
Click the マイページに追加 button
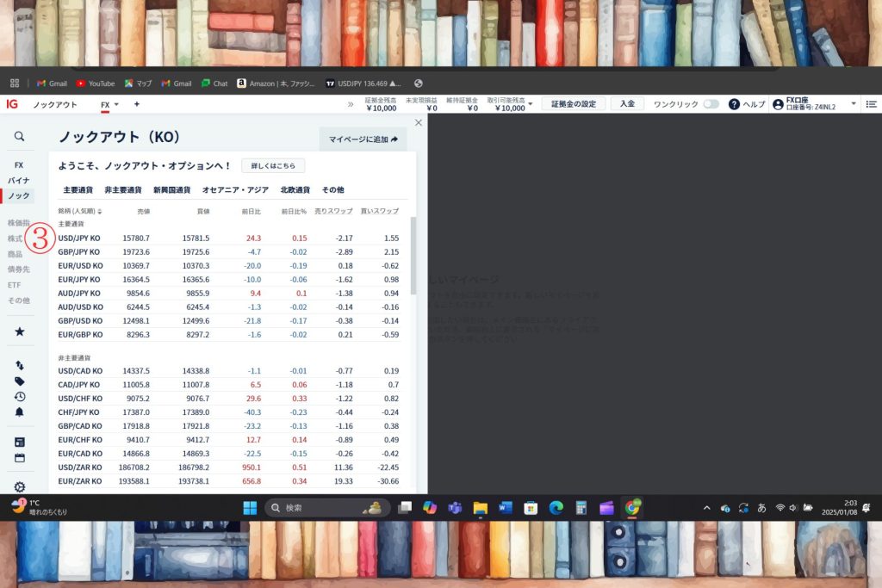pos(363,139)
